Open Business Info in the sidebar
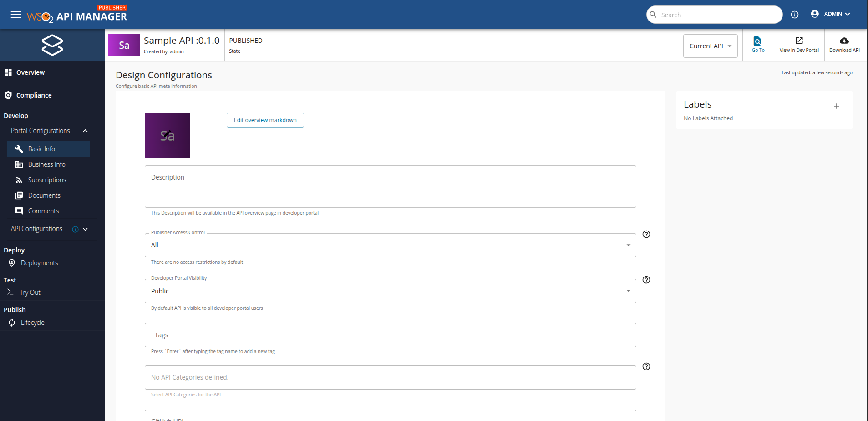Viewport: 868px width, 421px height. pyautogui.click(x=49, y=164)
